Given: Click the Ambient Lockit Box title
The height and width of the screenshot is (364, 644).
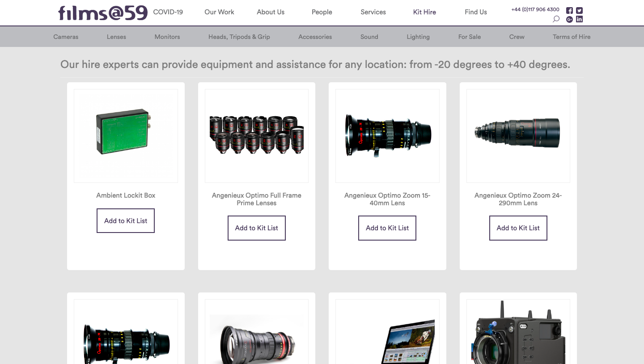Looking at the screenshot, I should [126, 195].
